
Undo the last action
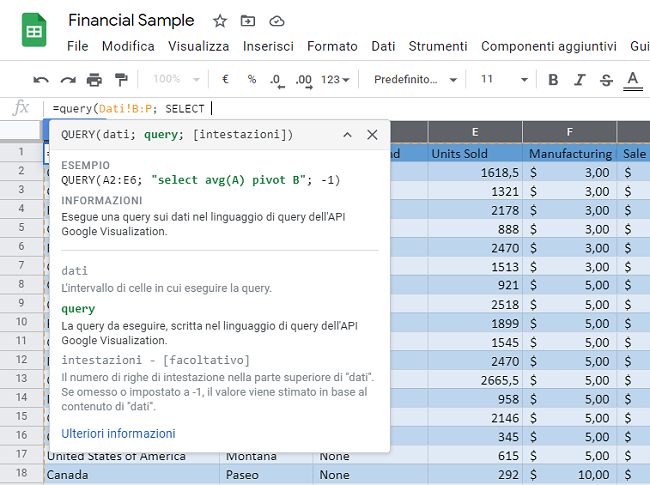tap(41, 79)
